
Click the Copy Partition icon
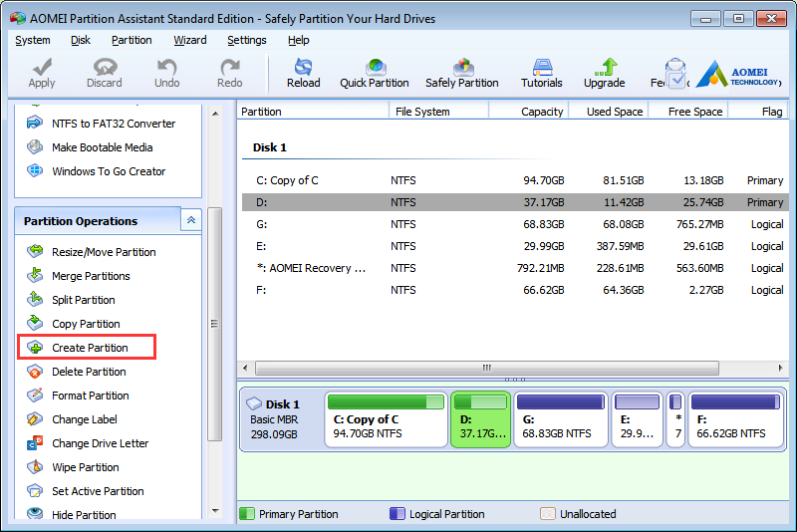[x=35, y=323]
